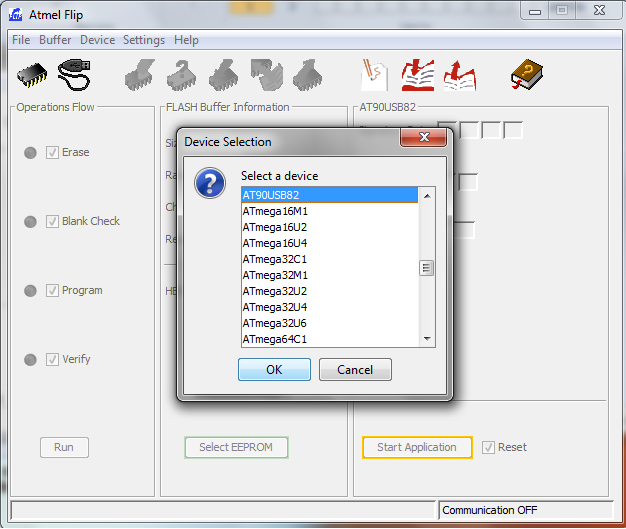The width and height of the screenshot is (626, 529).
Task: Click the Start Application button
Action: click(x=417, y=447)
